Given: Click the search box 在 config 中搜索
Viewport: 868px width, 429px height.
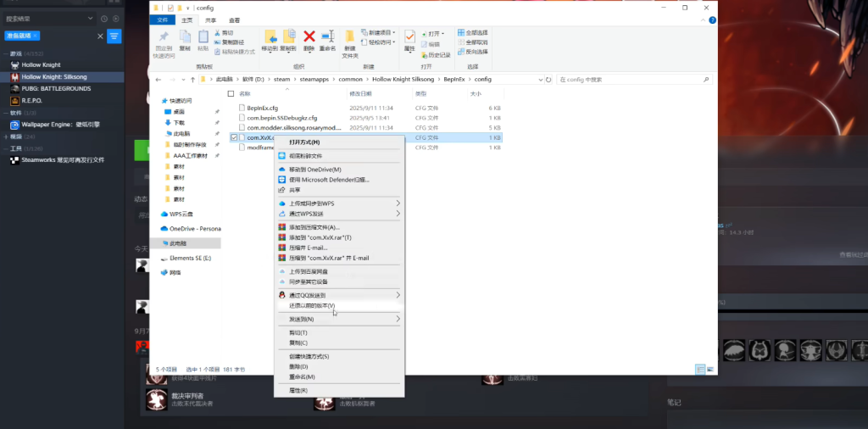Looking at the screenshot, I should (x=627, y=79).
